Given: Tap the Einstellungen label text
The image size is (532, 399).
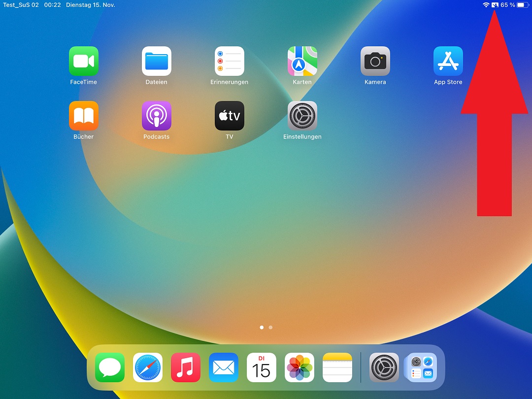Looking at the screenshot, I should (302, 136).
